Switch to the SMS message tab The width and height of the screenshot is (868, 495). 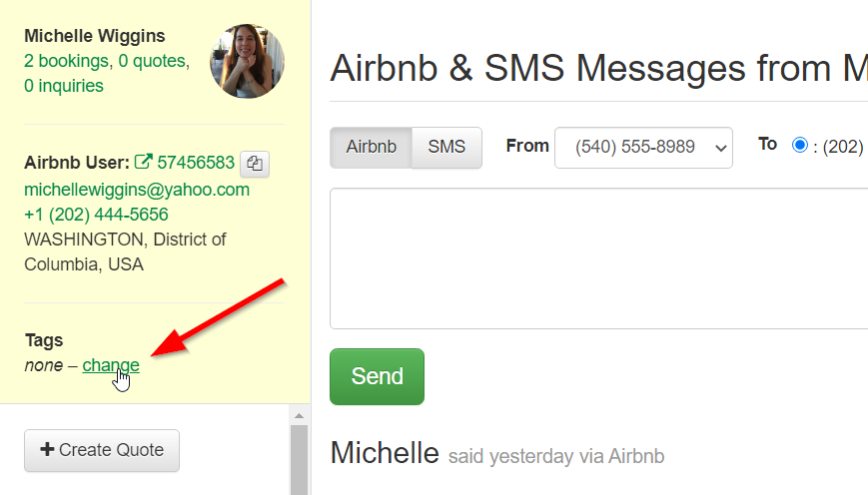pyautogui.click(x=446, y=148)
